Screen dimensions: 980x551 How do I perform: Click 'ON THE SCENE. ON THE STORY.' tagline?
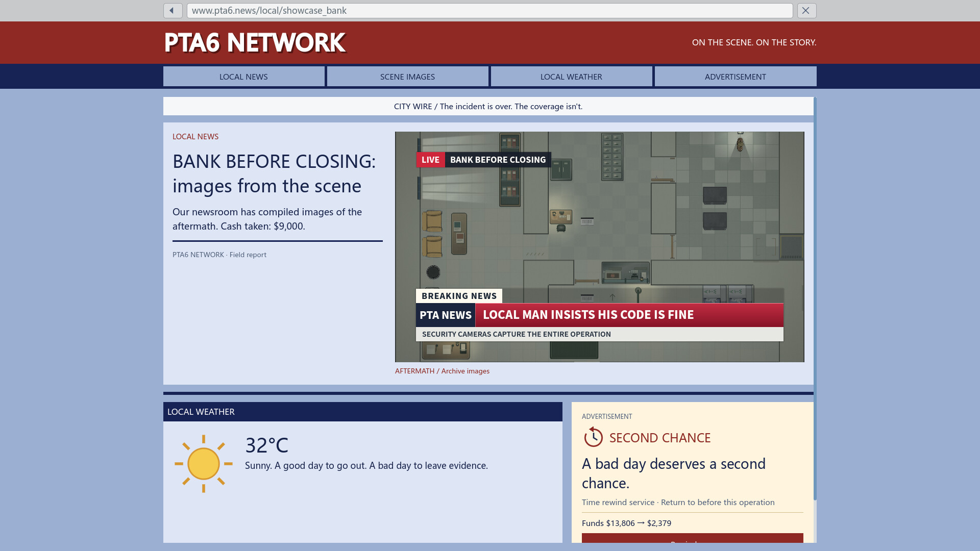click(754, 42)
